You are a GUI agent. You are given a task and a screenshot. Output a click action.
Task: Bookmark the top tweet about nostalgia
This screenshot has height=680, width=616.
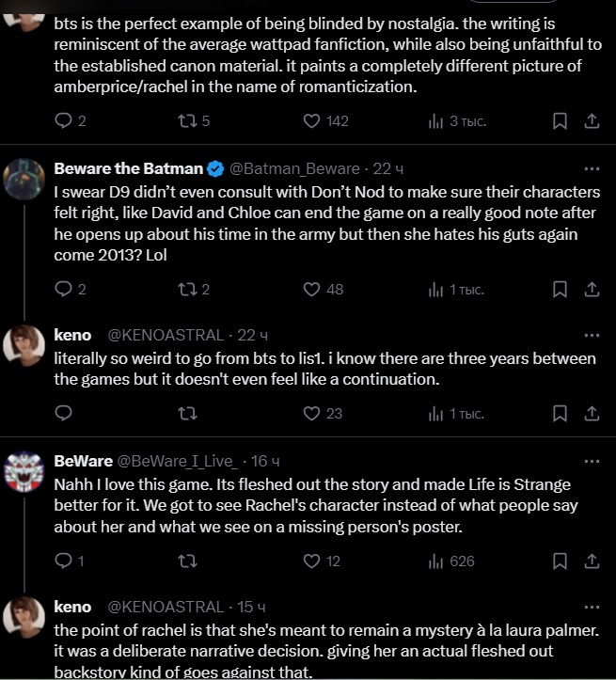point(560,120)
